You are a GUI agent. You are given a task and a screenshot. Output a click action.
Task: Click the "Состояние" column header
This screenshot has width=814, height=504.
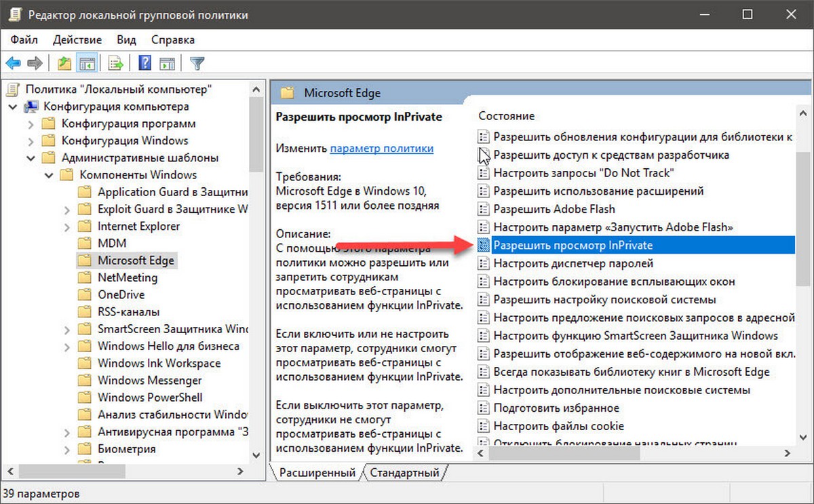click(x=507, y=116)
